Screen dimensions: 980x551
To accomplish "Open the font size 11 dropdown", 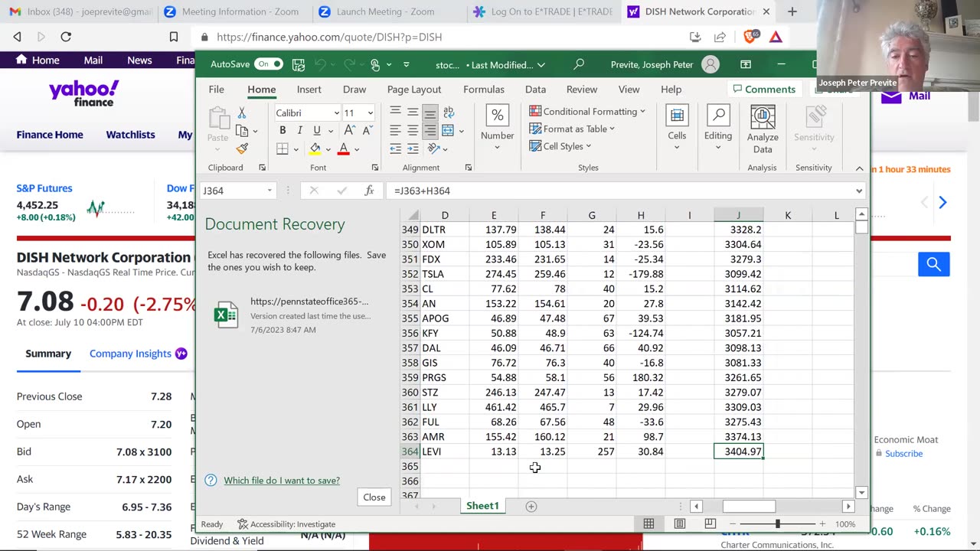I will 370,113.
